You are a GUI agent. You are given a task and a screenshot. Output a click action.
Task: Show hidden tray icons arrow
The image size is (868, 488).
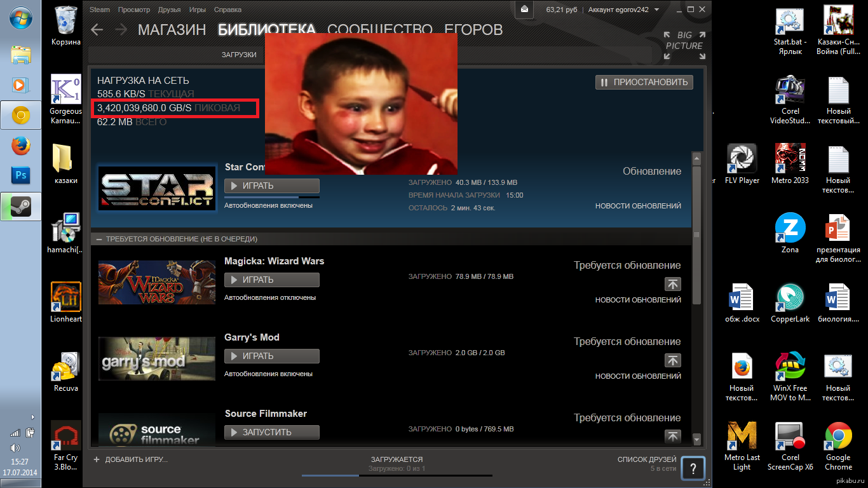tap(32, 417)
